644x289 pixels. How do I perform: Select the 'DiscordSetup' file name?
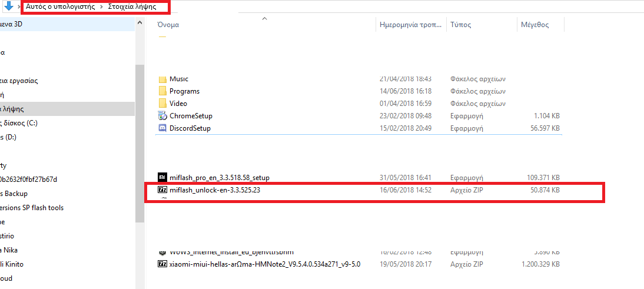coord(190,128)
